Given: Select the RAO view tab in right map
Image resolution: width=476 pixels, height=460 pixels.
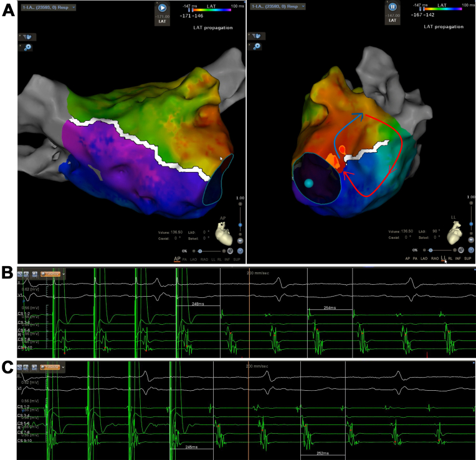Looking at the screenshot, I should [435, 259].
